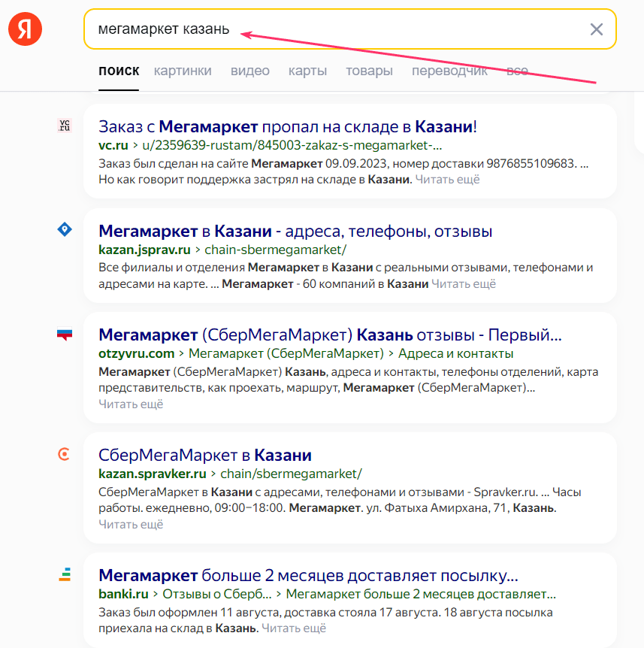Open the карты tab
The width and height of the screenshot is (644, 648).
[307, 71]
